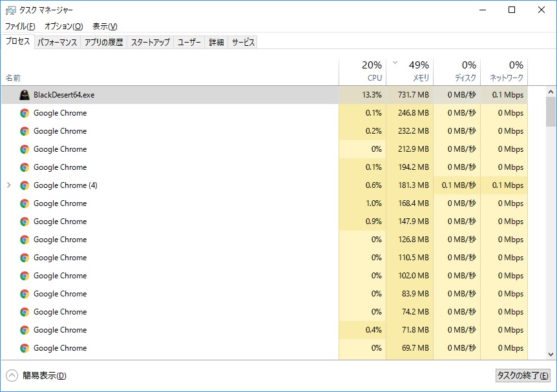Click the 0.1 MB/秒 disk cell

(457, 185)
